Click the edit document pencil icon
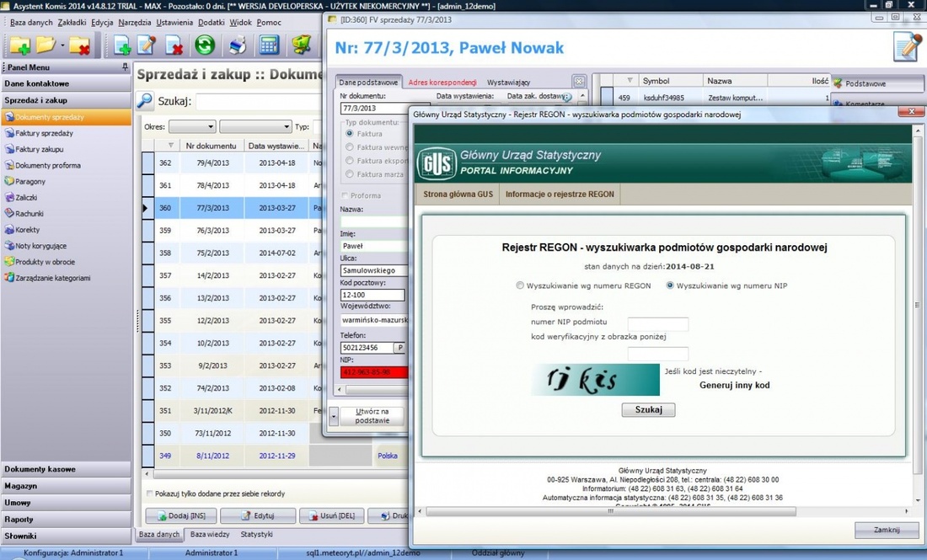The width and height of the screenshot is (927, 560). click(147, 45)
